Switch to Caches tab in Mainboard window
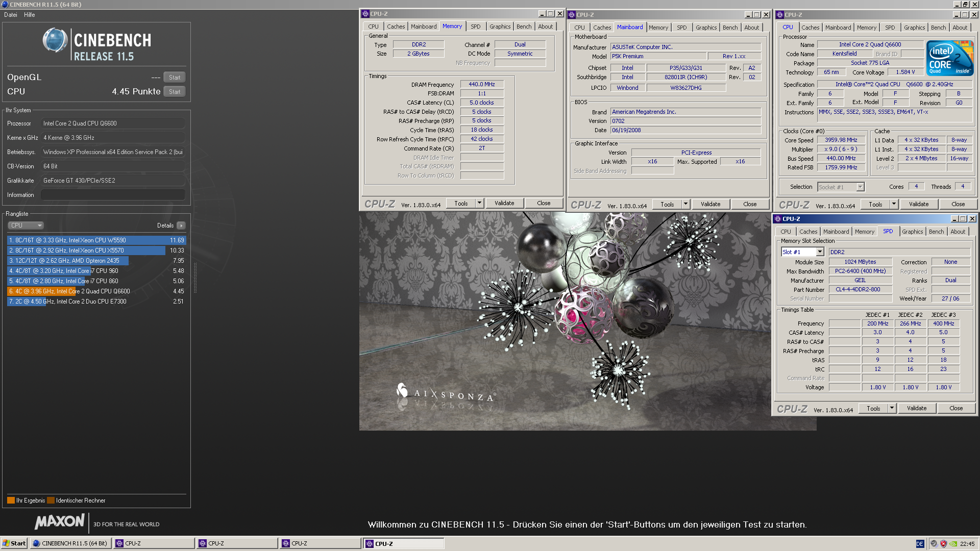This screenshot has height=551, width=980. 602,28
